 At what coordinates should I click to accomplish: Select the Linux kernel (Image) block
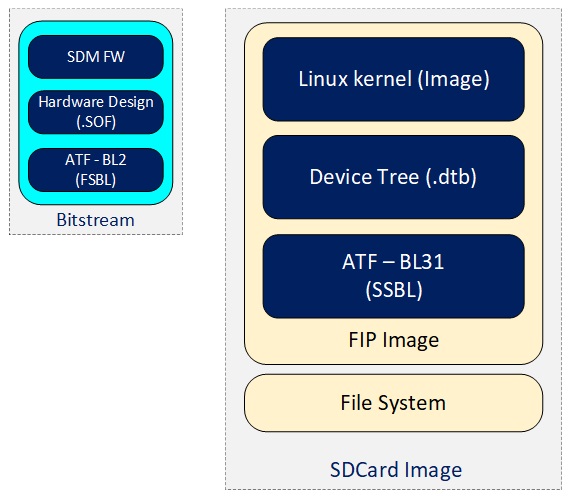[x=394, y=79]
